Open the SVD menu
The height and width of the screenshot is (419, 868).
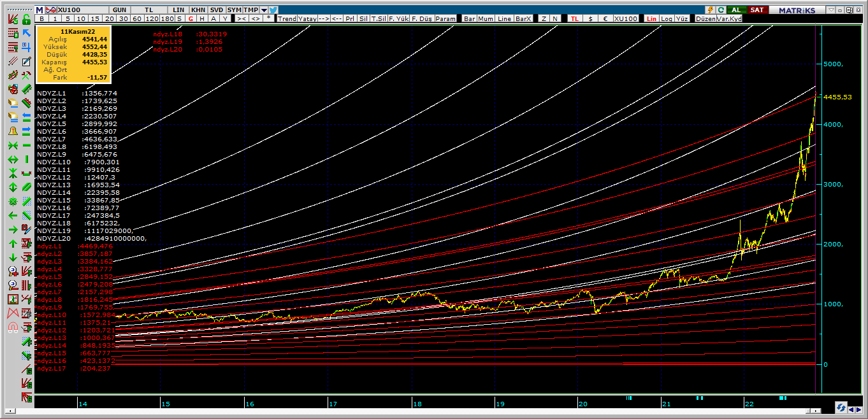pos(217,10)
